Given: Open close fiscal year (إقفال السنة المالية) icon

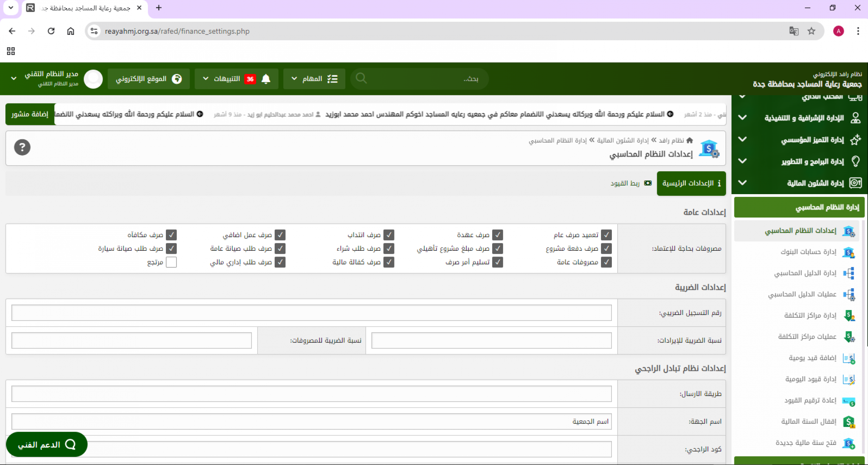Looking at the screenshot, I should (849, 422).
